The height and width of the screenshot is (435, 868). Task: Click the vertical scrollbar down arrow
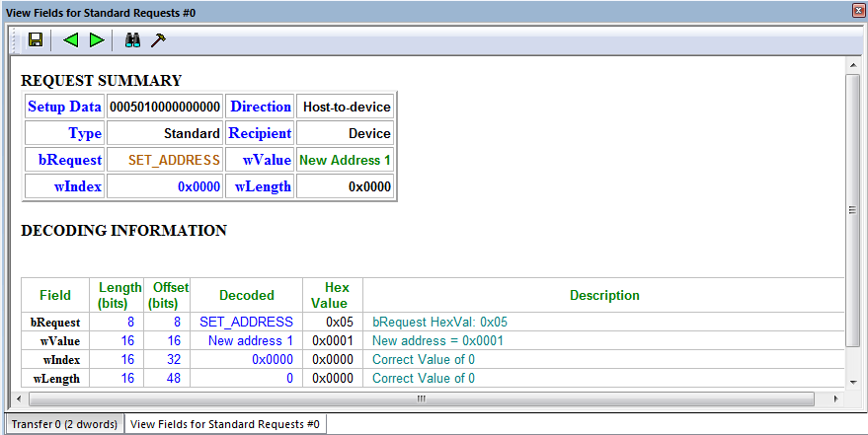click(x=853, y=382)
